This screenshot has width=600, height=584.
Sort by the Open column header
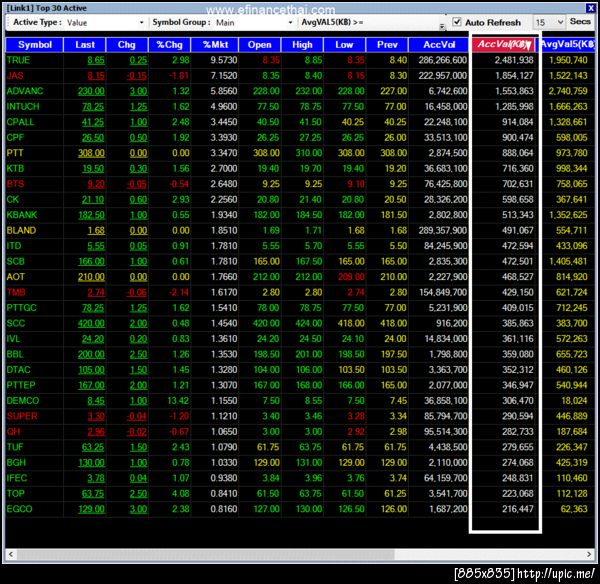(x=259, y=45)
